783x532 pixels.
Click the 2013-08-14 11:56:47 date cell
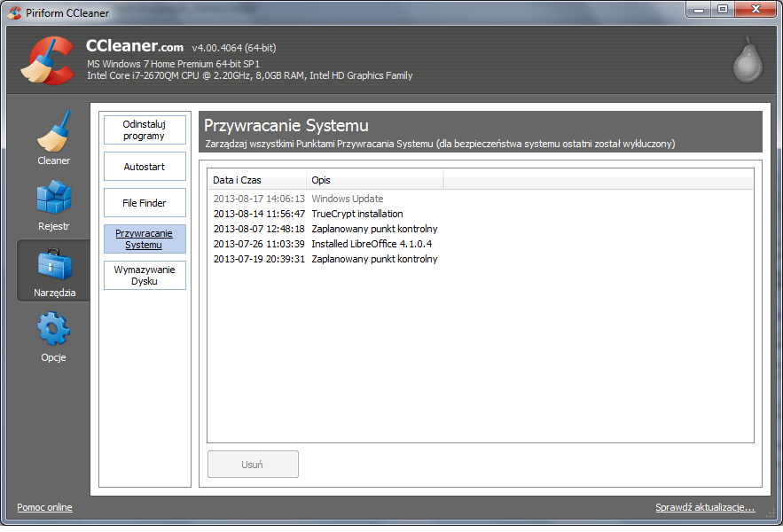[259, 214]
